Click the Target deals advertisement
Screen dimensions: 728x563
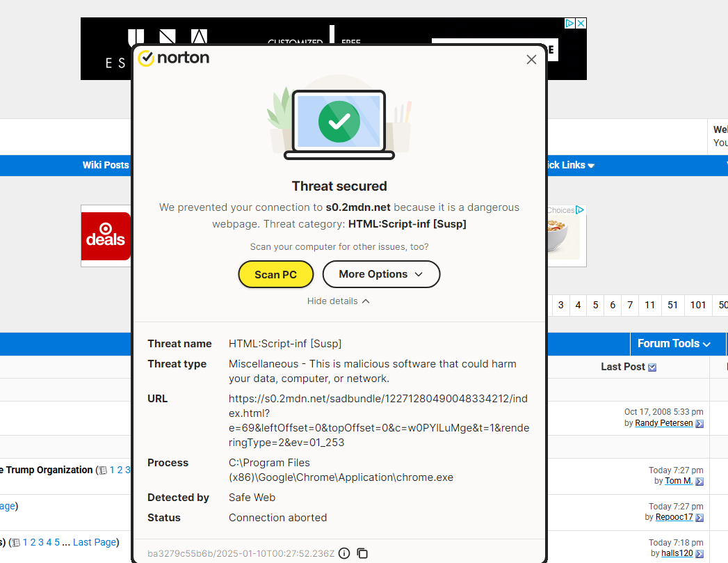coord(106,236)
